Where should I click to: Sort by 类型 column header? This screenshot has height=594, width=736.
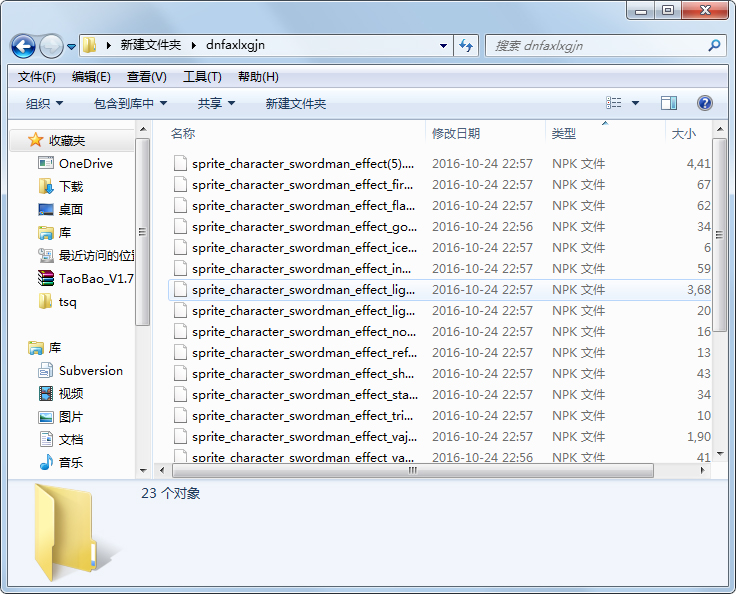point(564,134)
